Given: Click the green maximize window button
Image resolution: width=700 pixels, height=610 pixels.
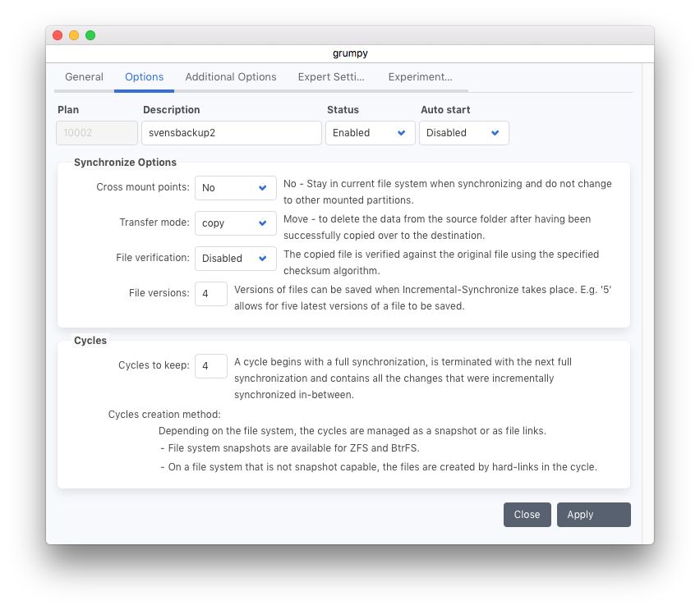Looking at the screenshot, I should coord(90,35).
